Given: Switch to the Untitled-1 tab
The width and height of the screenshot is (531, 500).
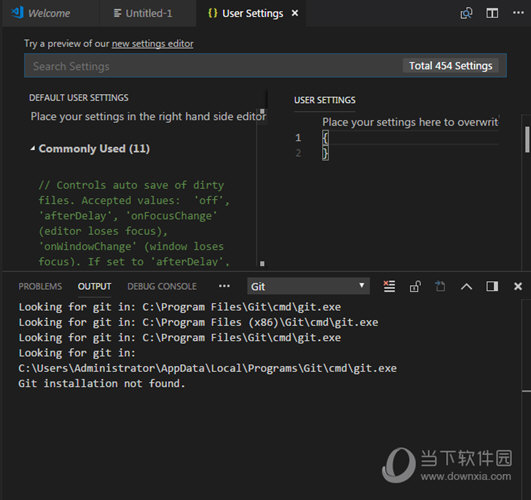Looking at the screenshot, I should tap(147, 13).
